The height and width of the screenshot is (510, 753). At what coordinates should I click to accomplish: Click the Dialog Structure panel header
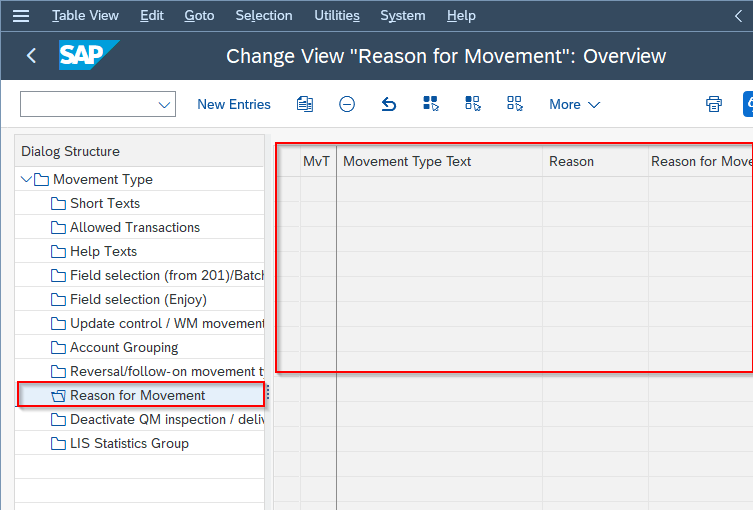[x=139, y=151]
